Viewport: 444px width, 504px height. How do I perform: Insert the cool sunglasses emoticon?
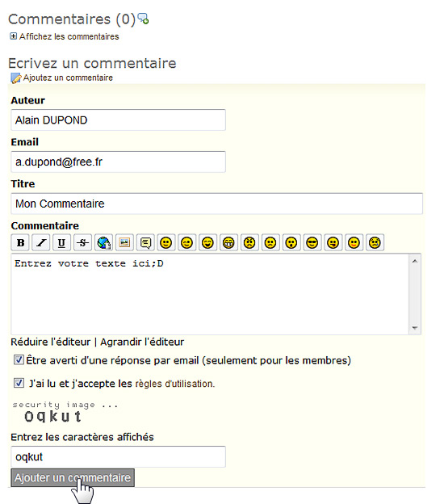(x=312, y=242)
